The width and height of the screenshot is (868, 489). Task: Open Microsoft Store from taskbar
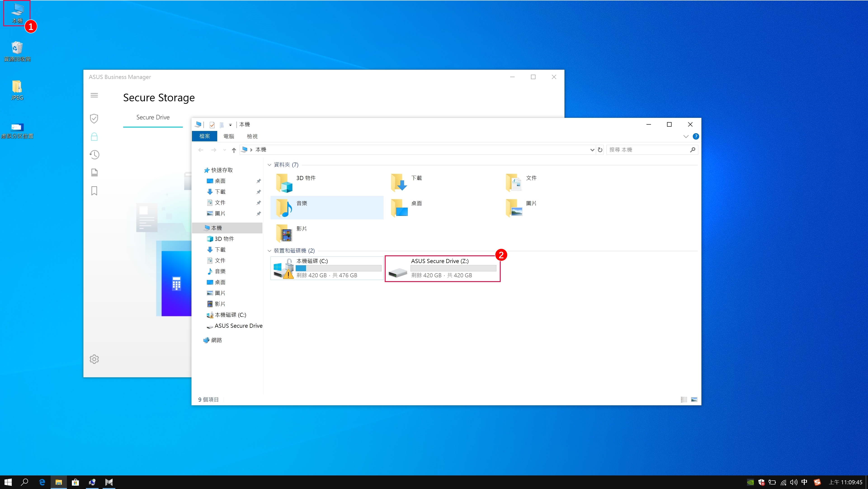click(x=75, y=482)
